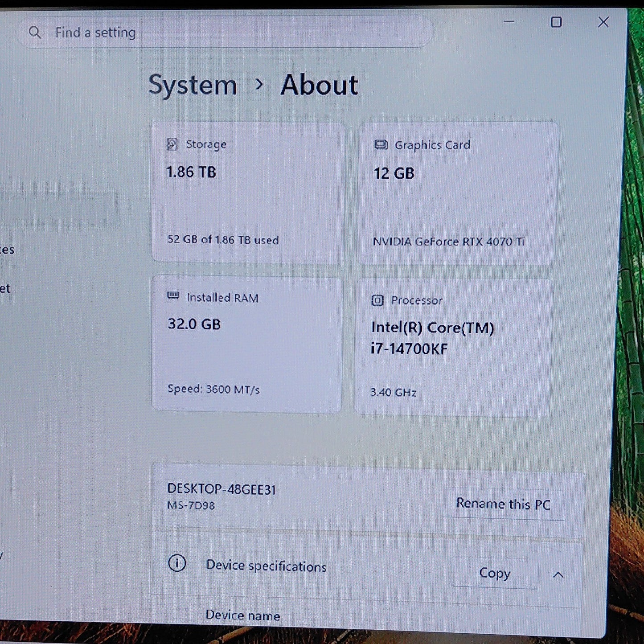Collapse the Device specifications section
The width and height of the screenshot is (644, 644).
point(558,575)
